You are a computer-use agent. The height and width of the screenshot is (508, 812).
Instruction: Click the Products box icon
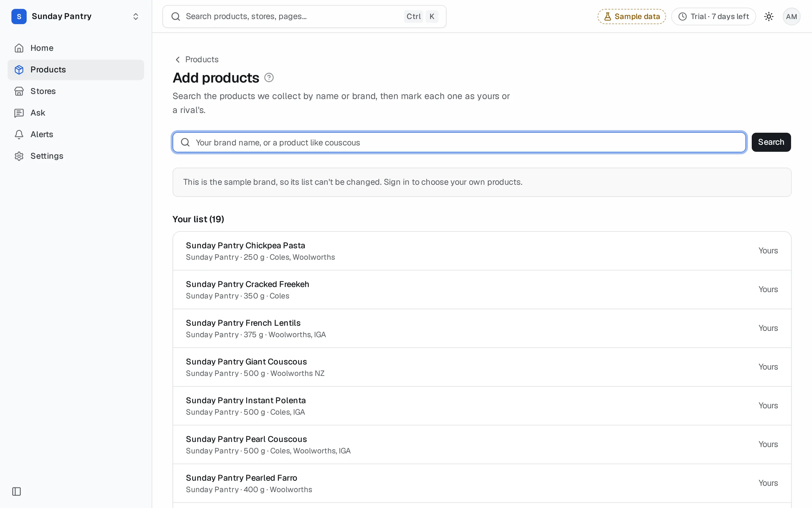point(19,70)
